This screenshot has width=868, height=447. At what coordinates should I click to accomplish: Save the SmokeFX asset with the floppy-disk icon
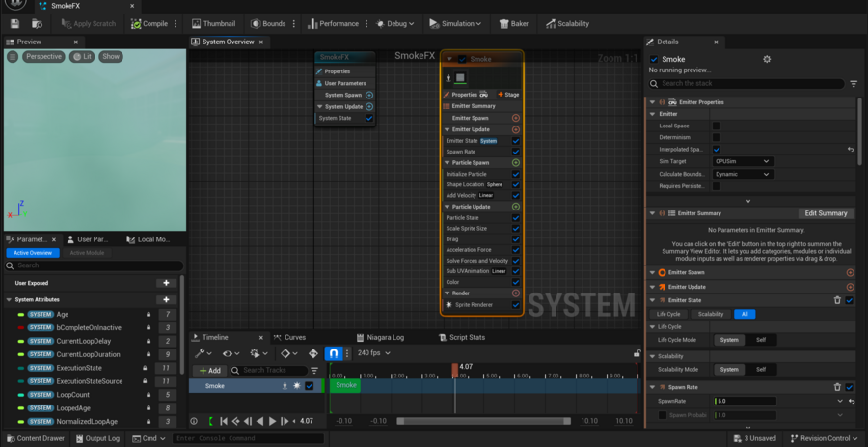14,24
